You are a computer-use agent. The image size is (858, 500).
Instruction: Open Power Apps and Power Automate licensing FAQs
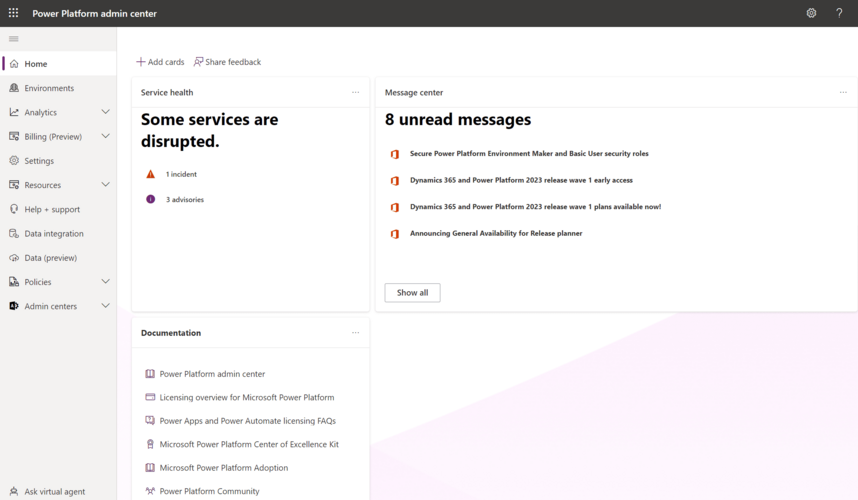247,421
